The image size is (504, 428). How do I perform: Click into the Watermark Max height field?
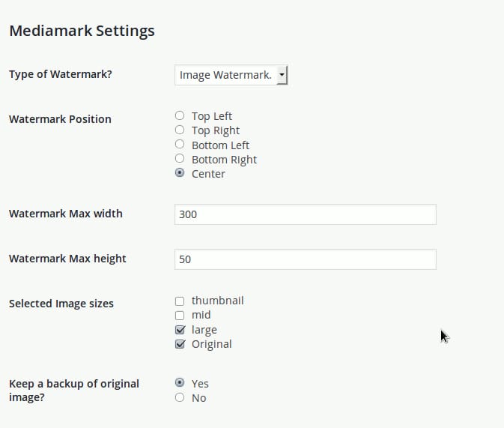coord(305,259)
